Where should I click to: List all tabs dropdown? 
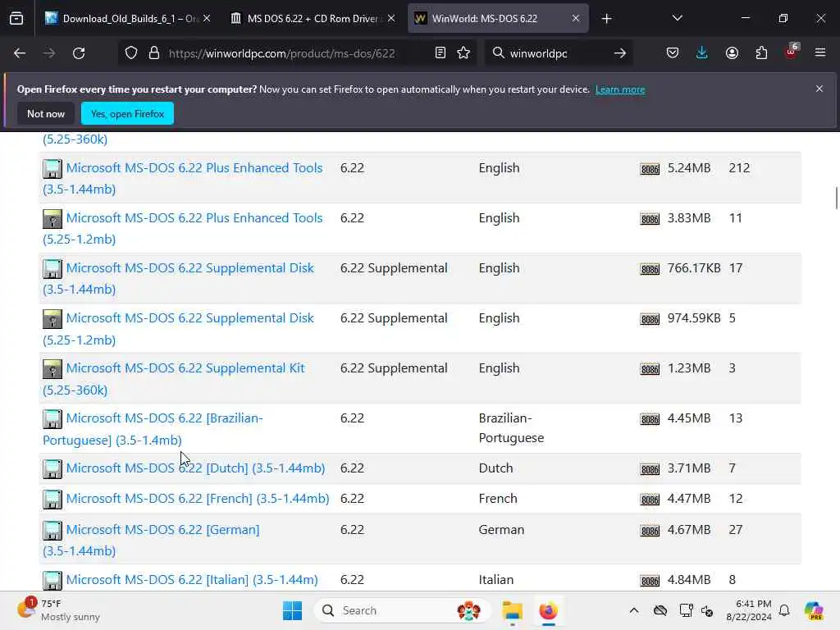click(x=677, y=19)
